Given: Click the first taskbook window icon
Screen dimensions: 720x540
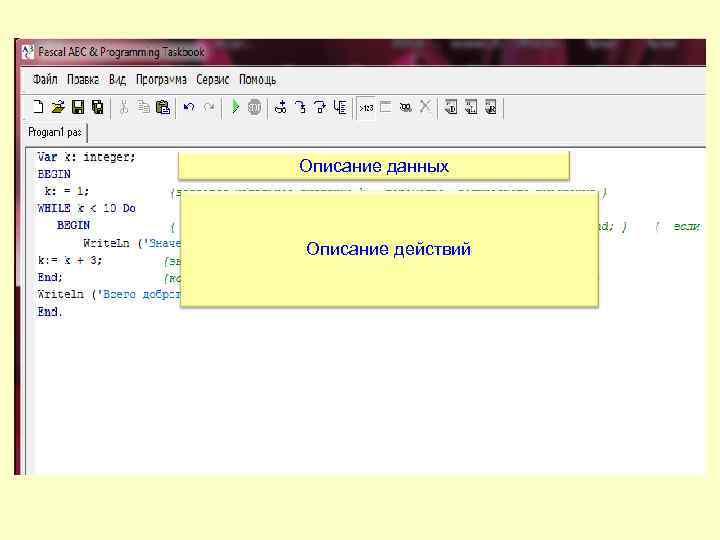Looking at the screenshot, I should coord(451,107).
